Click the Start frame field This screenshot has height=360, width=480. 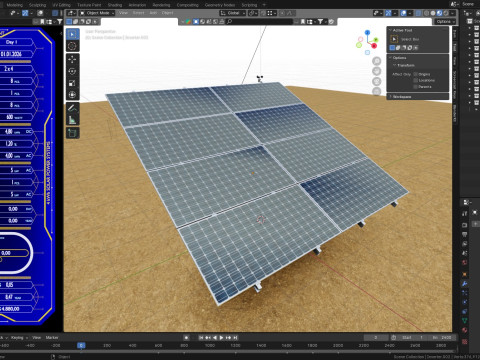point(412,338)
